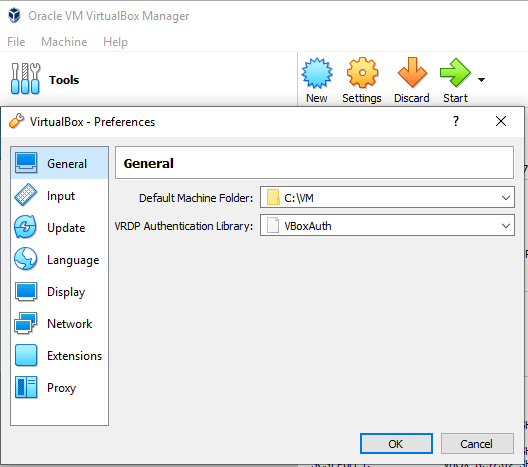Click the green Start arrow icon
The height and width of the screenshot is (467, 528).
(x=455, y=73)
